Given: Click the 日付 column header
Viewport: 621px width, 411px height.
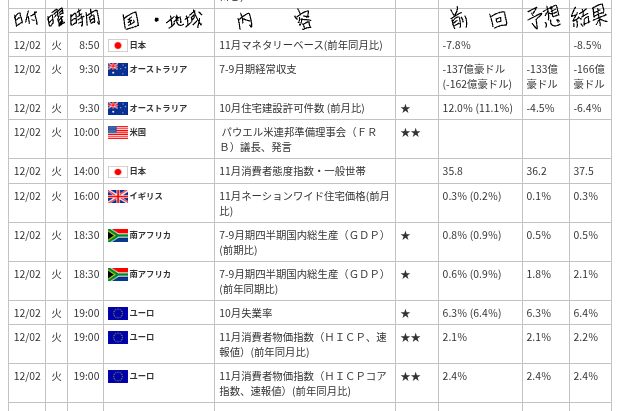Looking at the screenshot, I should coord(26,19).
